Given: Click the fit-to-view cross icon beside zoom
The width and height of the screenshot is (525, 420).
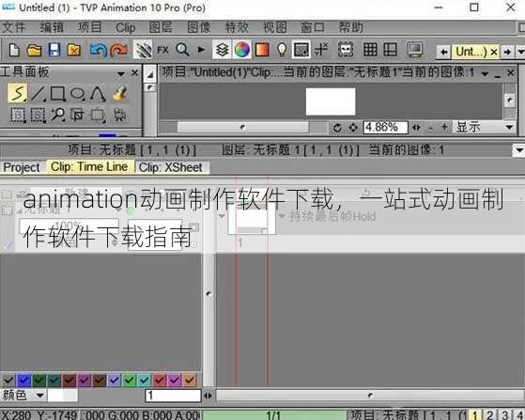Looking at the screenshot, I should pyautogui.click(x=353, y=128).
